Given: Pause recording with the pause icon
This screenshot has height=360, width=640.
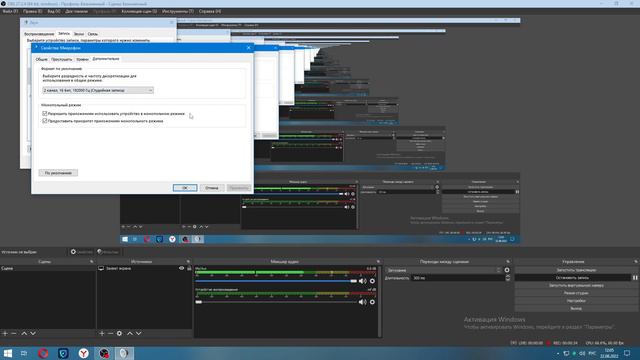Looking at the screenshot, I should (x=635, y=278).
